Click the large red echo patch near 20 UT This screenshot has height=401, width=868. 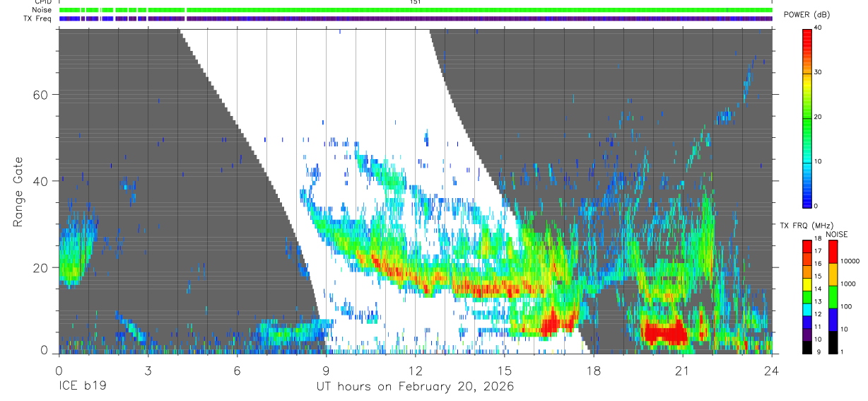click(664, 331)
